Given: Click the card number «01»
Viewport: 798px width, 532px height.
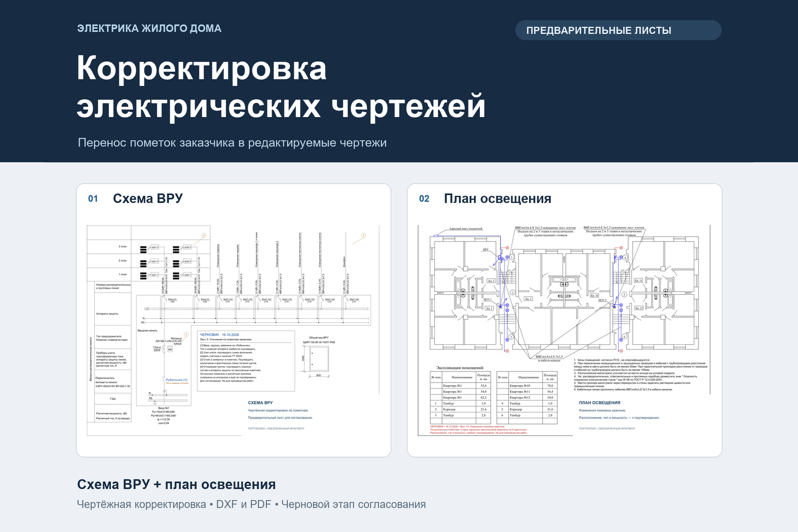Looking at the screenshot, I should pos(93,199).
